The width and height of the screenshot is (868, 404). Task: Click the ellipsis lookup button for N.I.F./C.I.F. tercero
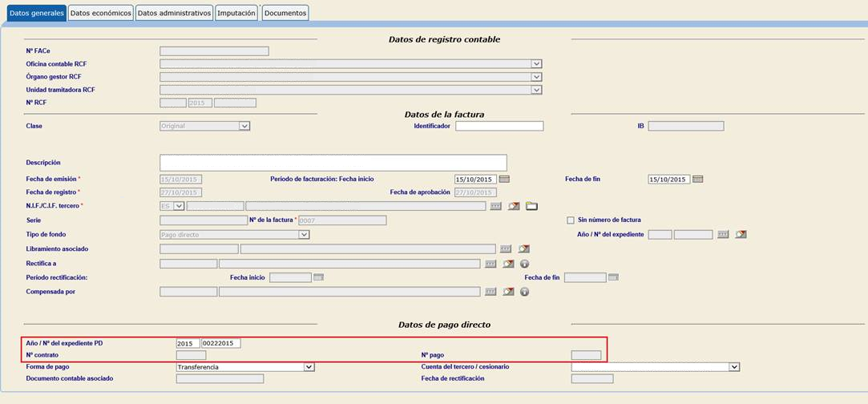coord(495,206)
